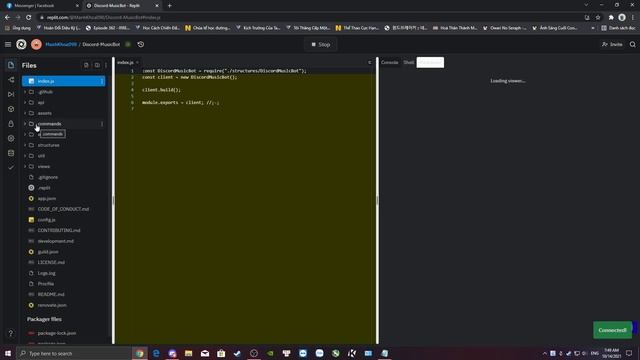
Task: Open the Debugger sidebar icon
Action: [x=11, y=94]
